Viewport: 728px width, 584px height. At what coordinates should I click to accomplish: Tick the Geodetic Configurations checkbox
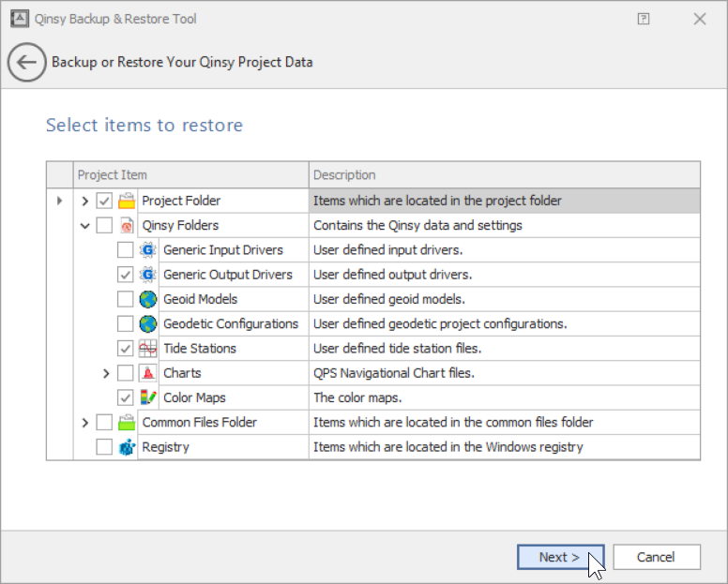(125, 324)
